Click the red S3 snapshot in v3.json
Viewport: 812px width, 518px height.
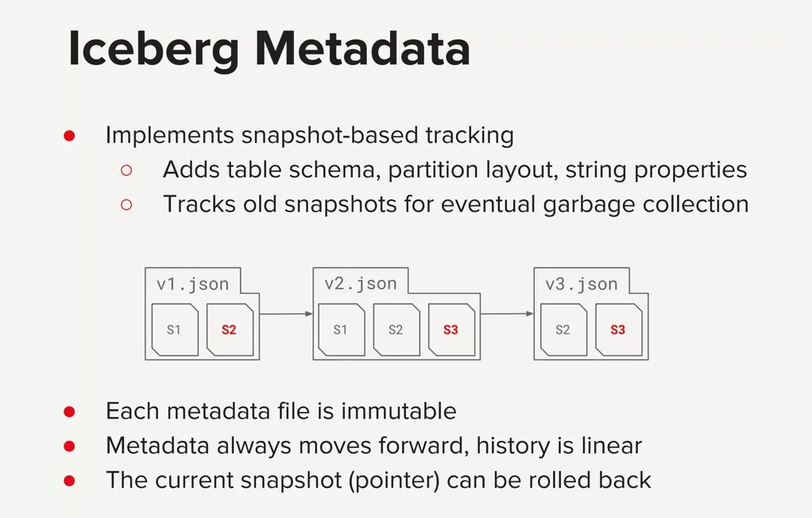619,330
